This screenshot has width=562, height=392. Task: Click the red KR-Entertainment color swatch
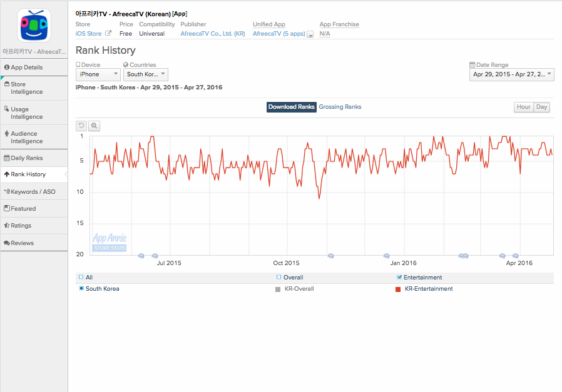click(x=398, y=289)
